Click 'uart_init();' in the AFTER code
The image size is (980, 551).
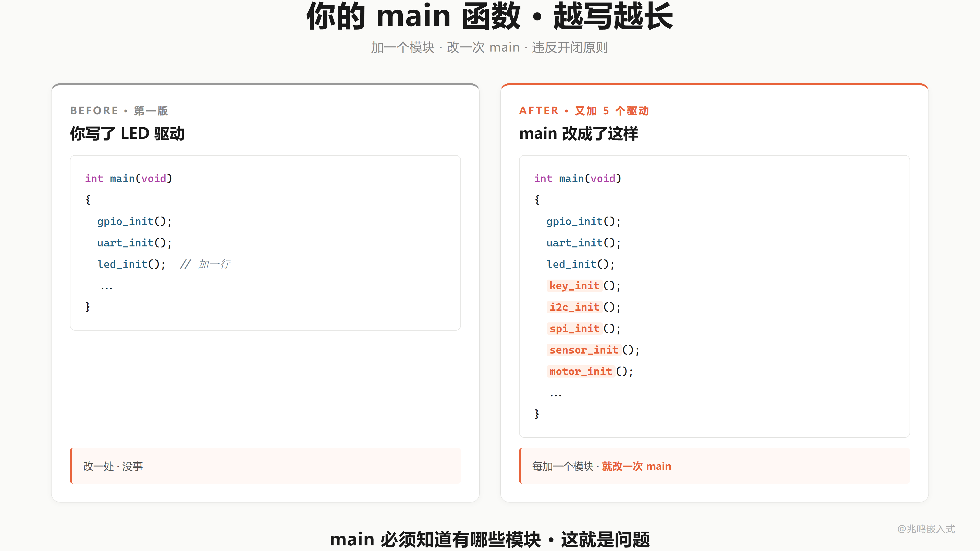583,243
